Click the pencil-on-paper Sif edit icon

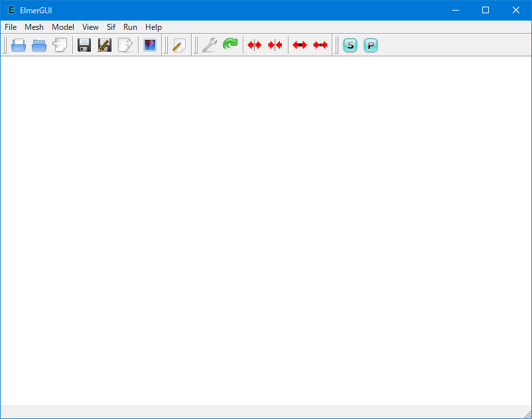coord(179,45)
